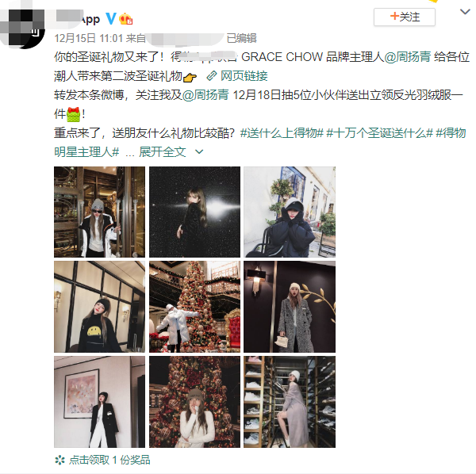Follow the account with 关注 button
This screenshot has height=474, width=476.
coord(405,17)
